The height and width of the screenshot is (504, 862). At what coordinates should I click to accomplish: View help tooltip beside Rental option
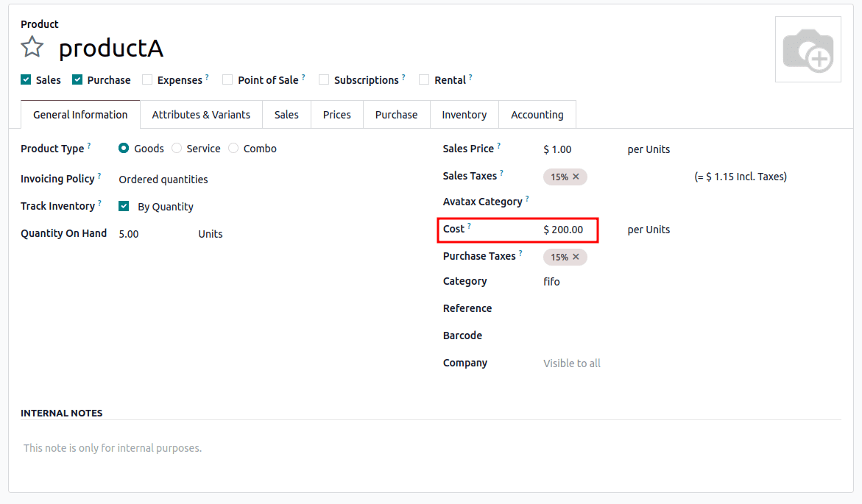tap(470, 77)
